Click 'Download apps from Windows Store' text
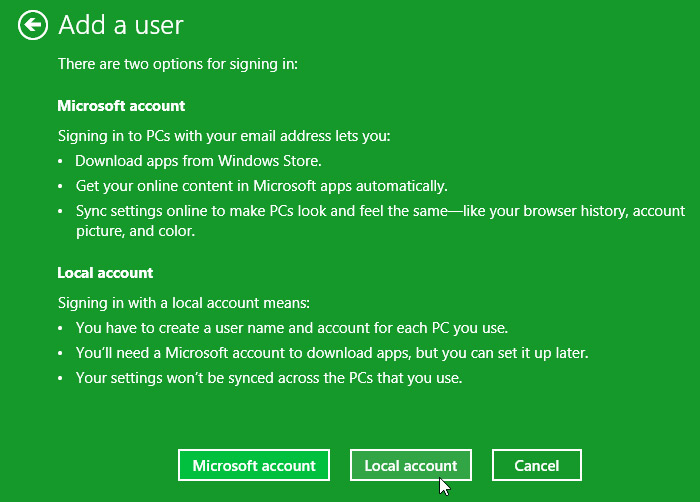 point(198,160)
